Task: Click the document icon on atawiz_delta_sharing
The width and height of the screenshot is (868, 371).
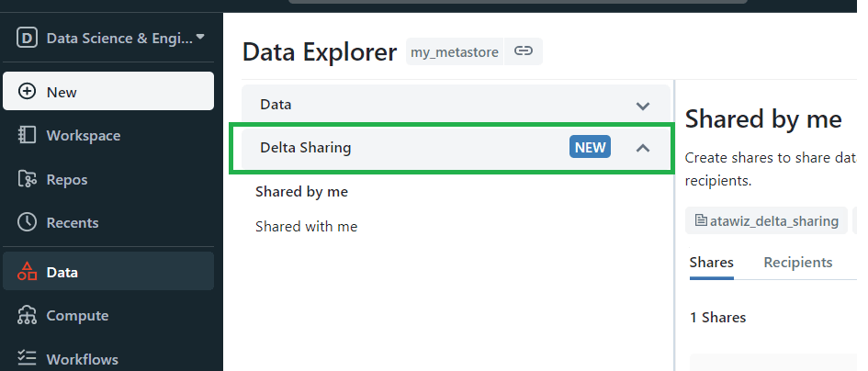Action: coord(701,221)
